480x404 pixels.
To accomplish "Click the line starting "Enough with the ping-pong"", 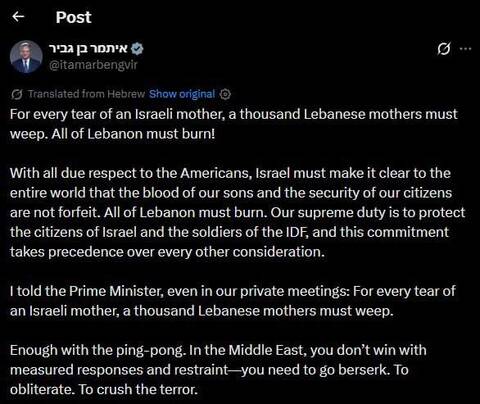I will pyautogui.click(x=218, y=350).
